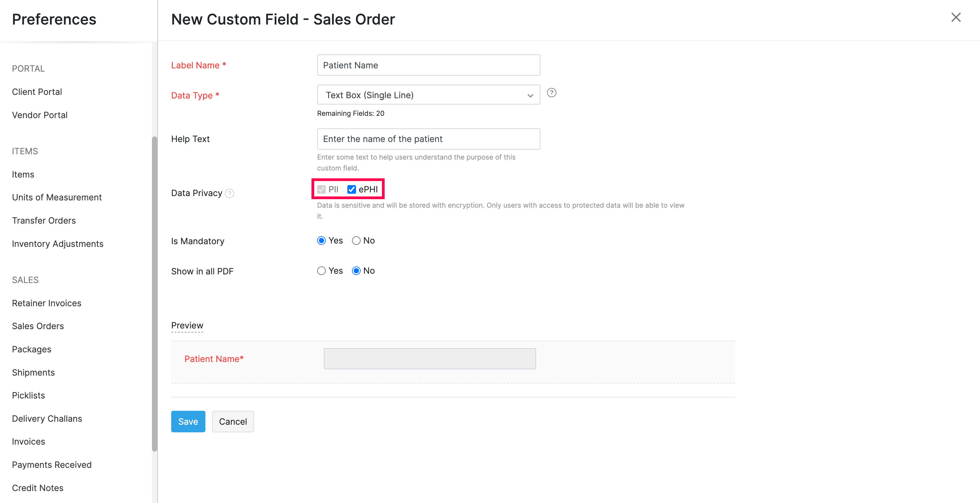Click the Cancel button
This screenshot has height=503, width=980.
coord(233,421)
